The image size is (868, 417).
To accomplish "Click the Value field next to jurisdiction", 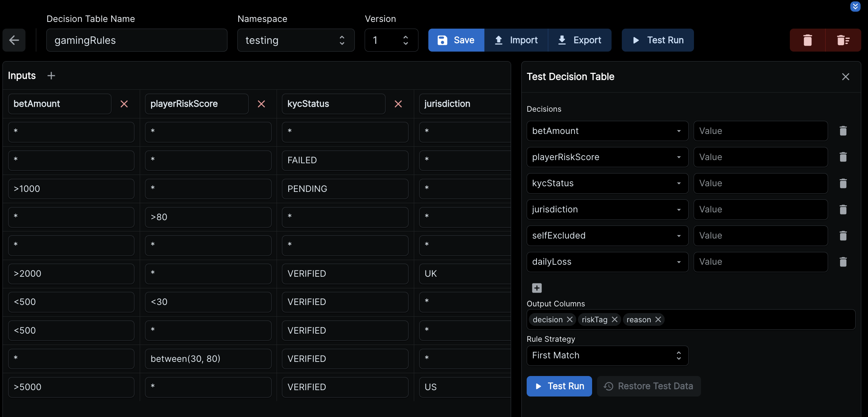I will tap(760, 210).
